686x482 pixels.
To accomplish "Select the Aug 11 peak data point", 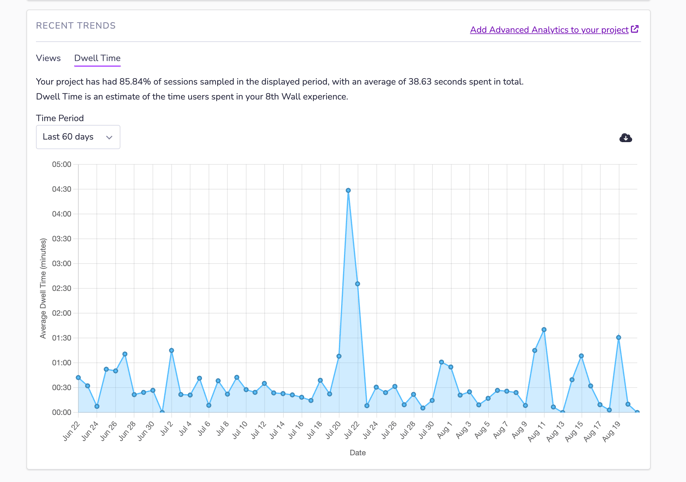I will point(544,330).
